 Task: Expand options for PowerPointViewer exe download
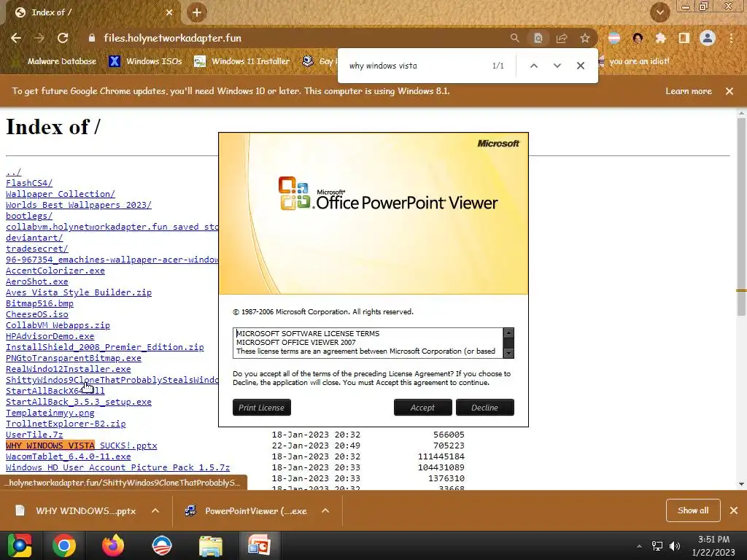coord(325,511)
